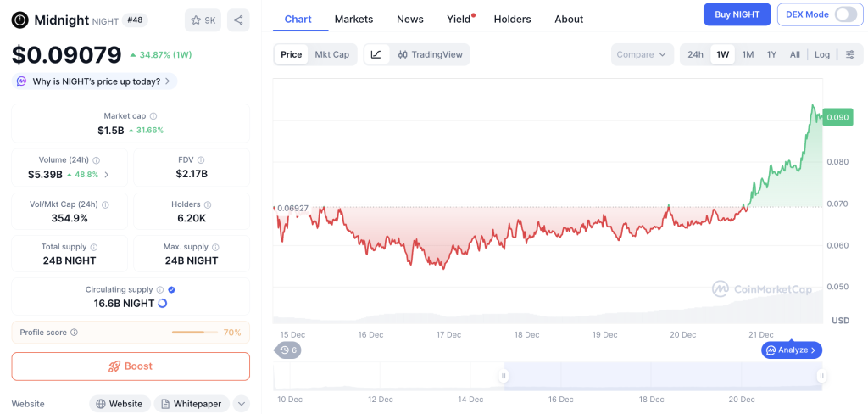868x414 pixels.
Task: Click the circulating supply verified badge
Action: 172,289
